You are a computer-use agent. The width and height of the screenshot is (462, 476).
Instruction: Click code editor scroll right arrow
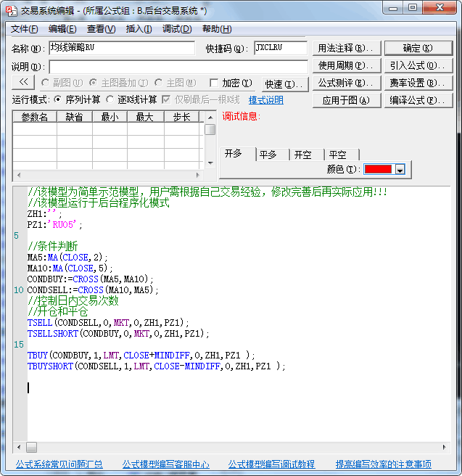[444, 447]
